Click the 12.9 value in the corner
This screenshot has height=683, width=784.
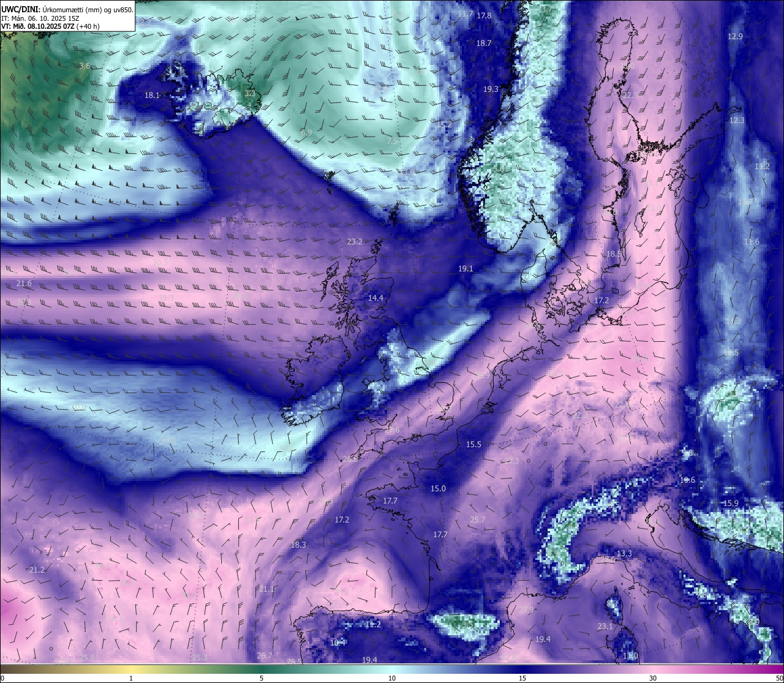click(735, 36)
